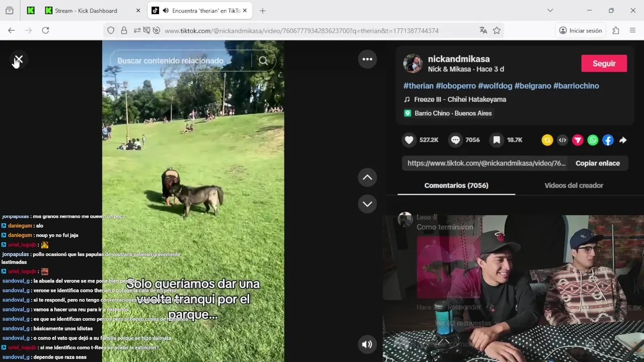Save video with bookmark icon
The width and height of the screenshot is (644, 362).
coord(497,140)
